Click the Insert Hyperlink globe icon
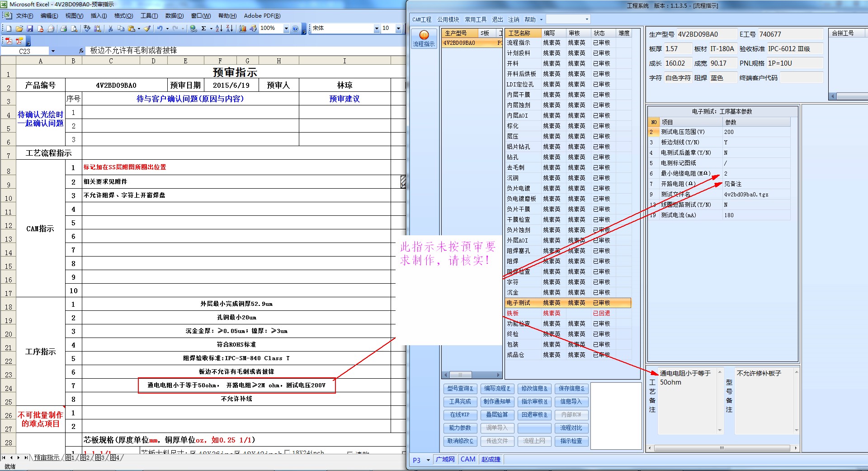Viewport: 868px width, 471px height. 193,29
